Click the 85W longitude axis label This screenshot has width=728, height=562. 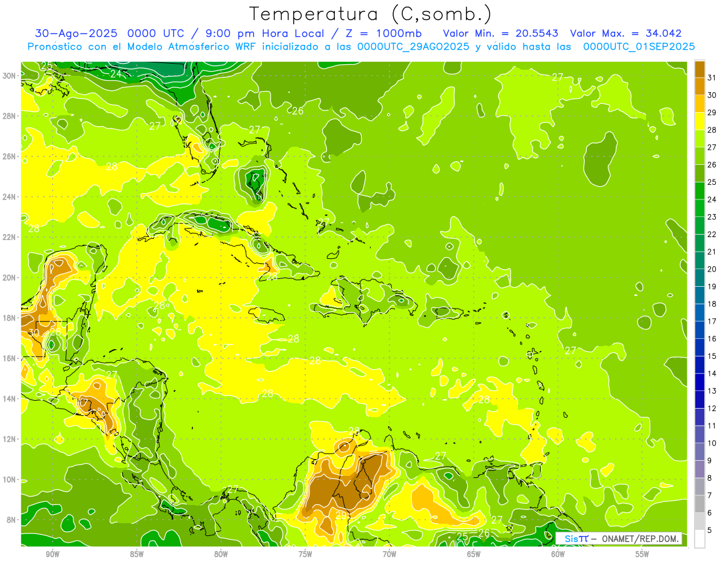(136, 554)
